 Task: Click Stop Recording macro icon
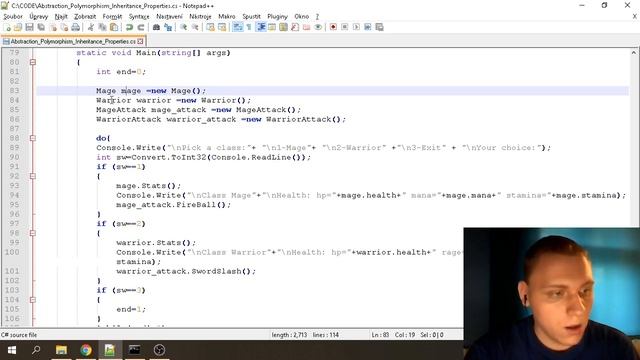click(x=344, y=27)
